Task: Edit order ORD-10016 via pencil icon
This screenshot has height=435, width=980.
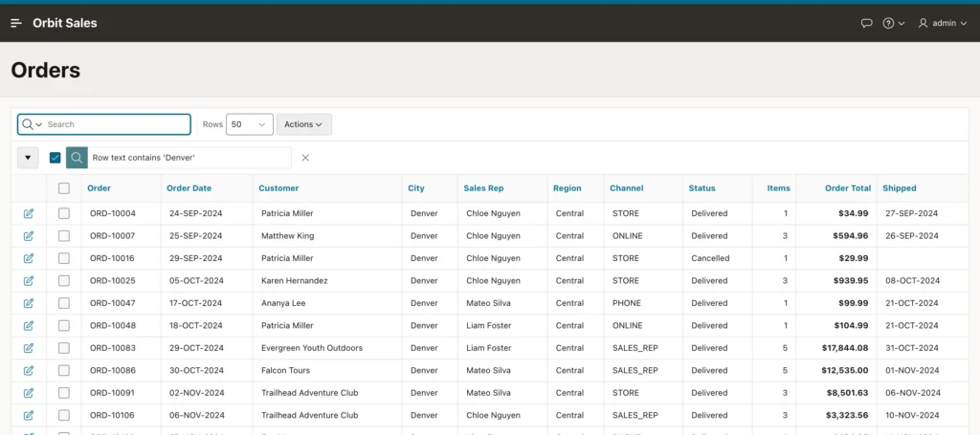Action: click(28, 258)
